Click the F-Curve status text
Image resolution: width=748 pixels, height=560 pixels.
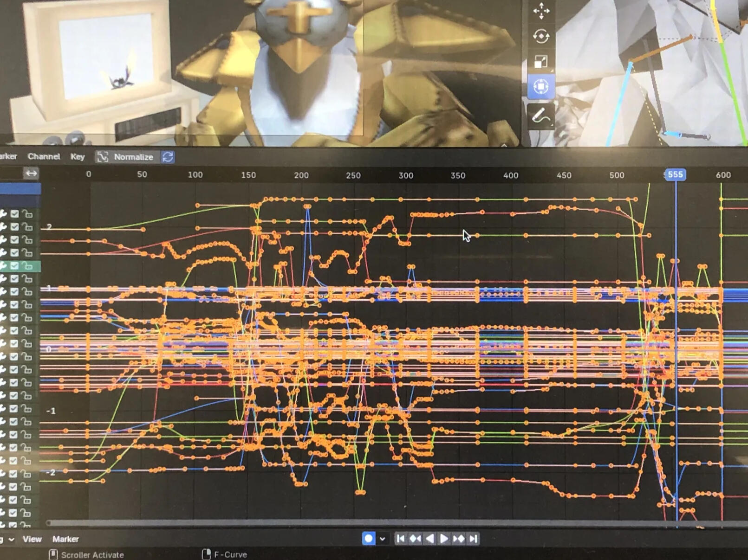tap(230, 554)
